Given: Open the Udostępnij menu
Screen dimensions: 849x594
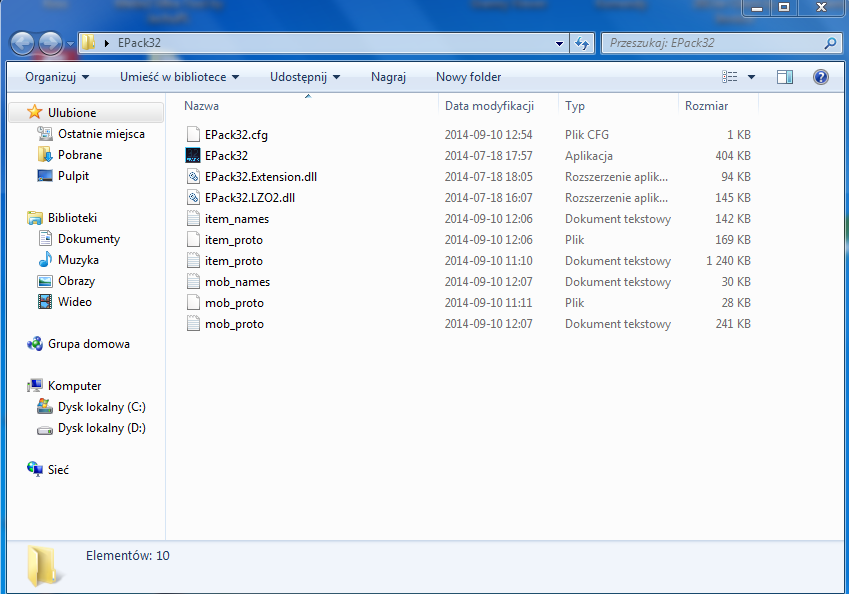Looking at the screenshot, I should pyautogui.click(x=305, y=77).
